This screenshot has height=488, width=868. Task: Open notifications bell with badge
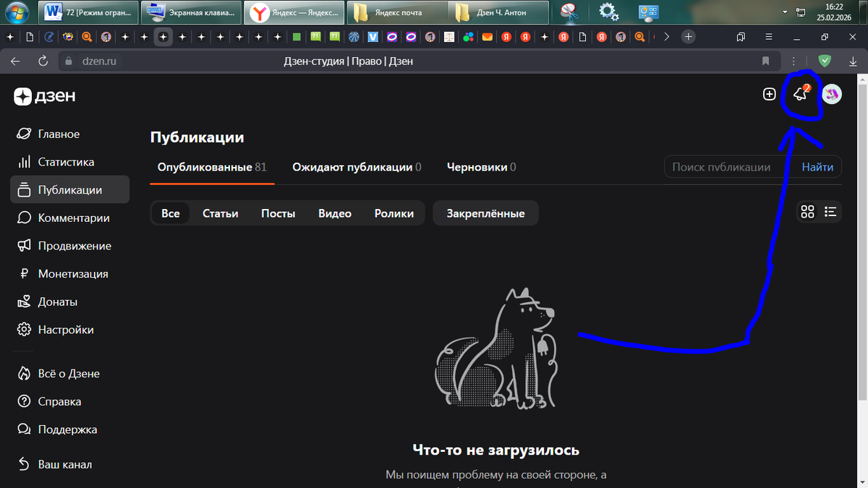coord(800,94)
